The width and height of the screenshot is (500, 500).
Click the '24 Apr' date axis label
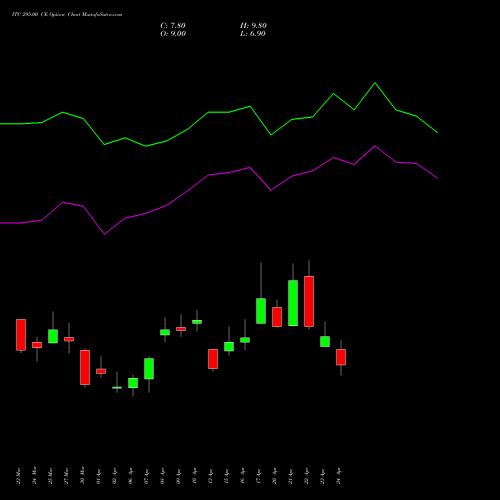tap(338, 476)
